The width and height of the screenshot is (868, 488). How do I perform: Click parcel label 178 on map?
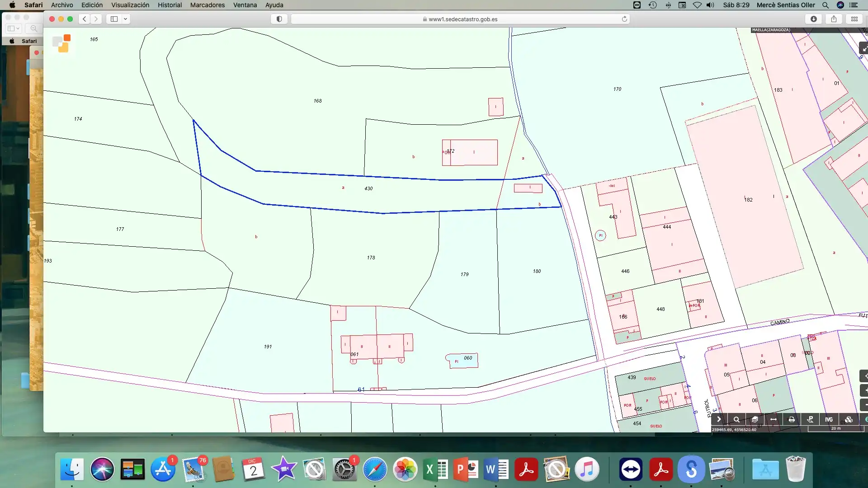coord(371,258)
